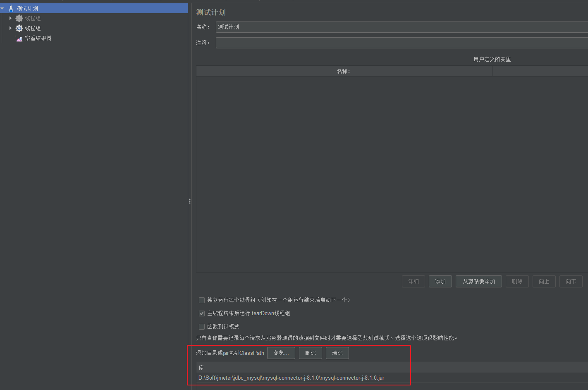Viewport: 588px width, 390px height.
Task: Select the enabled 线程组 label in the tree
Action: pyautogui.click(x=33, y=28)
